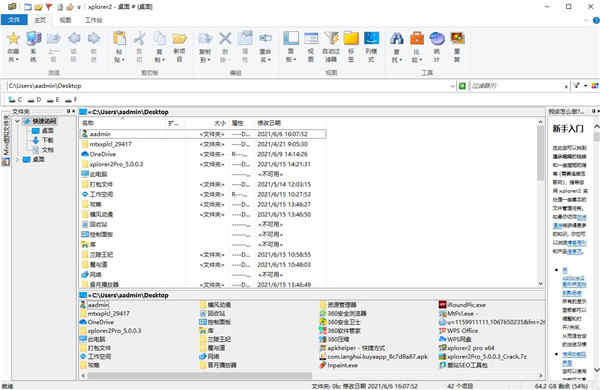This screenshot has width=600, height=390.
Task: Switch to drive D in the drive bar
Action: pos(34,100)
